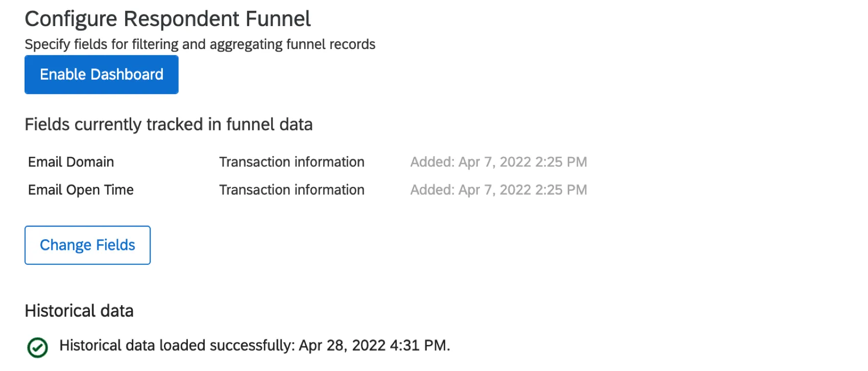Viewport: 868px width, 371px height.
Task: Click the Fields currently tracked heading
Action: pos(168,124)
